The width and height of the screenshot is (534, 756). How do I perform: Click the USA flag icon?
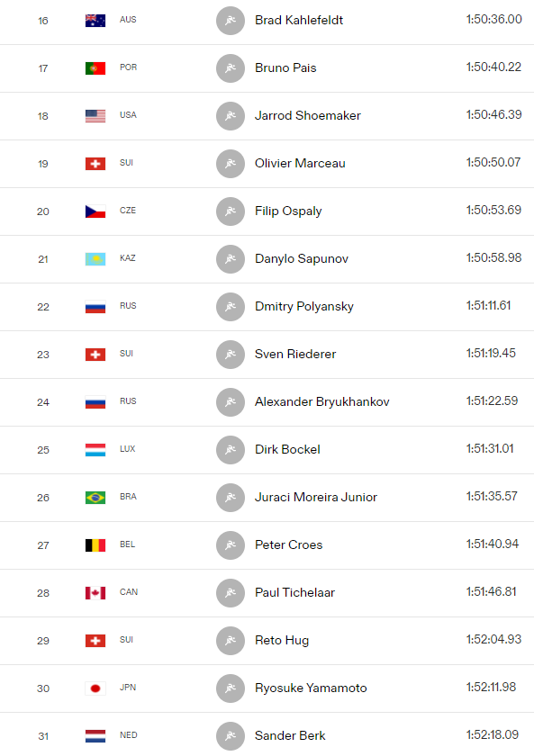click(95, 116)
